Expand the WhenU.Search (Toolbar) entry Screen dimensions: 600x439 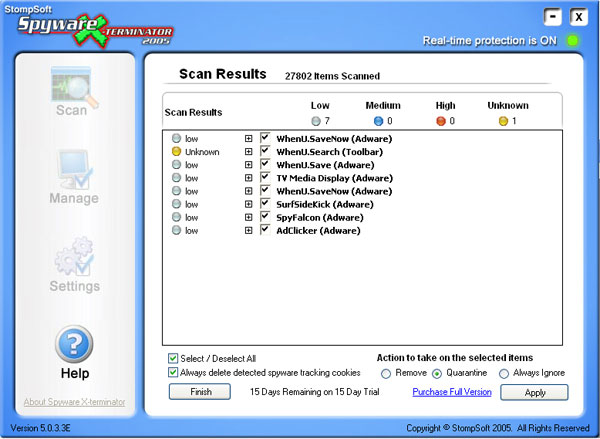click(x=248, y=152)
